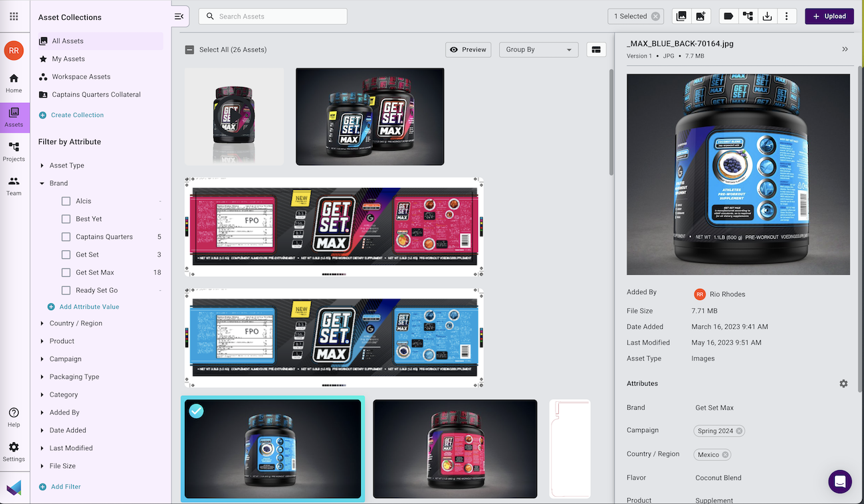Click the asset grid vertical scrollbar
864x504 pixels.
611,122
